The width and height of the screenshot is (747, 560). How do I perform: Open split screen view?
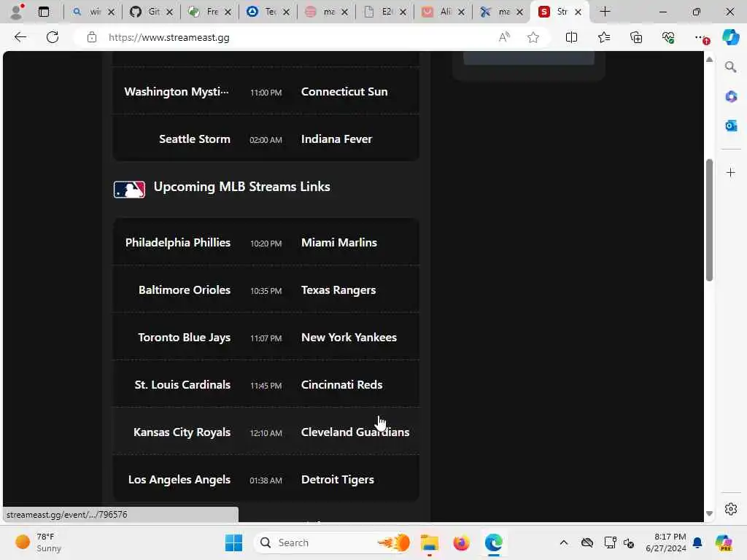coord(571,37)
